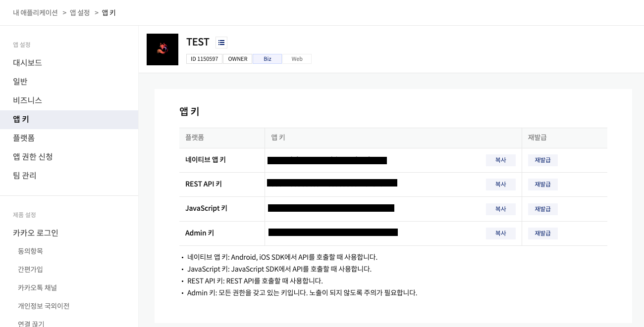Reissue the JavaScript 키
Screen dimensions: 644x327
click(543, 209)
